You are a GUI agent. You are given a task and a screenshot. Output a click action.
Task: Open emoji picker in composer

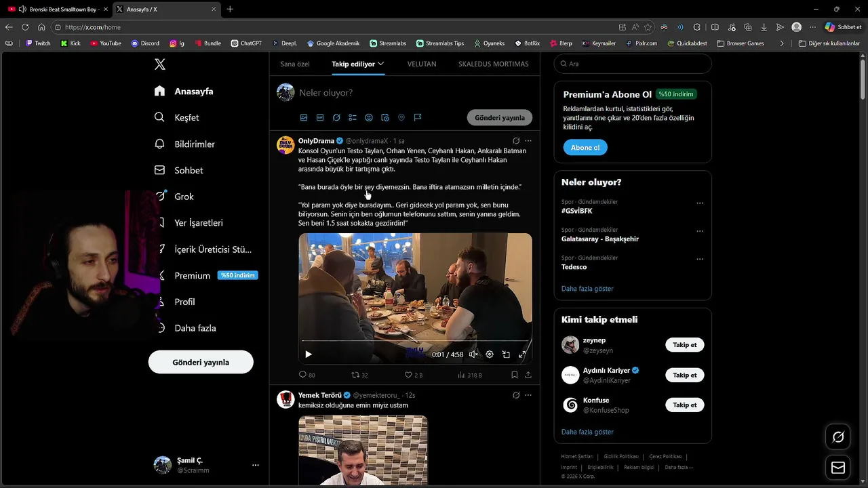click(369, 117)
